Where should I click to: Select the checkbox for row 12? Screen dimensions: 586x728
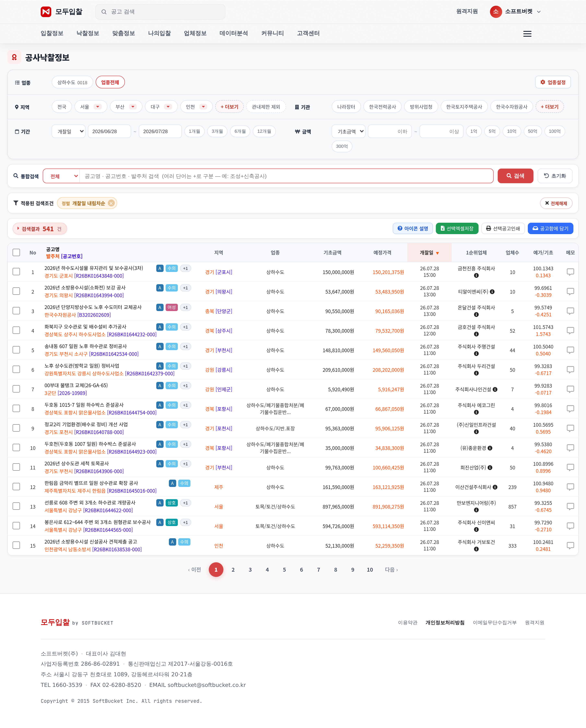click(16, 487)
